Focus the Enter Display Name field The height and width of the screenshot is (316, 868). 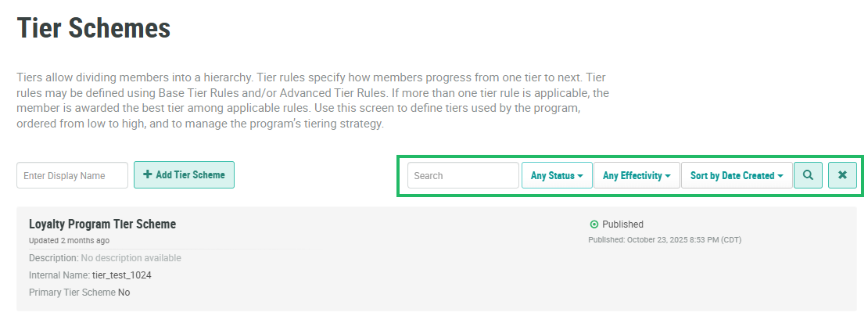pyautogui.click(x=72, y=176)
